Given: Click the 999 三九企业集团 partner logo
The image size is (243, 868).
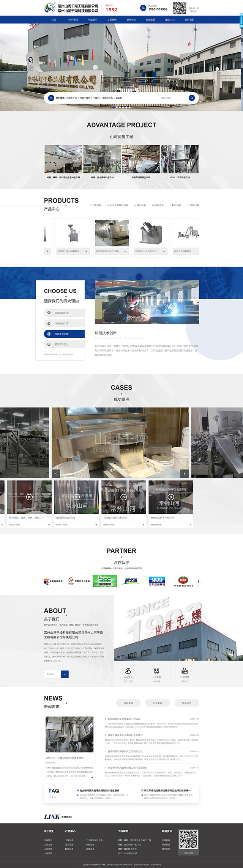Looking at the screenshot, I should coord(157,581).
